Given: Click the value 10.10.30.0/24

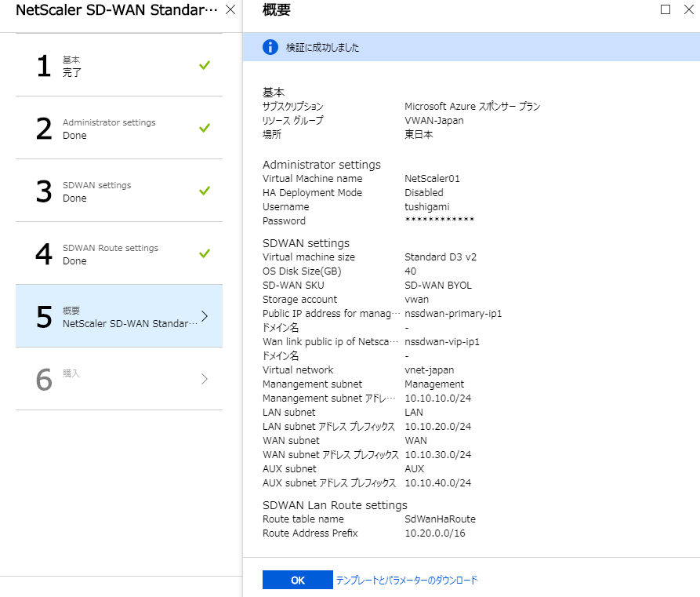Looking at the screenshot, I should [437, 454].
